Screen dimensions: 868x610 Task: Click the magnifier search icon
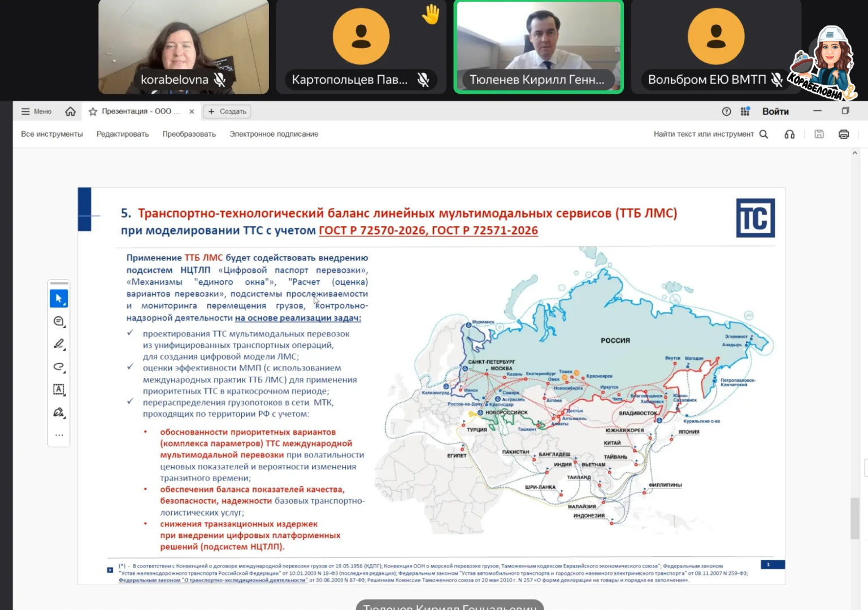(x=764, y=134)
